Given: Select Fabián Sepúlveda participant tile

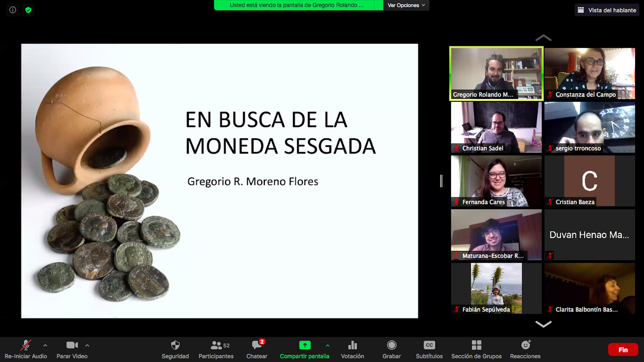Looking at the screenshot, I should (496, 288).
